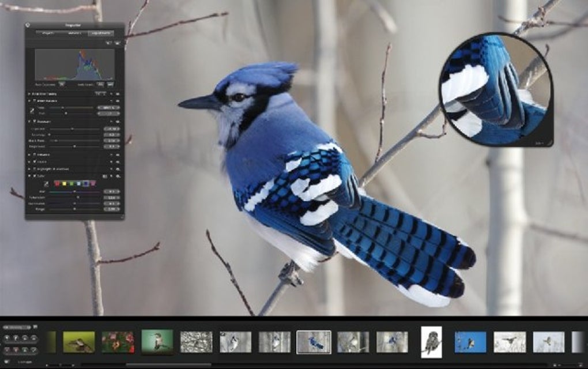Click the Auto Exposure button beside the histogram
The height and width of the screenshot is (369, 588).
pos(62,84)
